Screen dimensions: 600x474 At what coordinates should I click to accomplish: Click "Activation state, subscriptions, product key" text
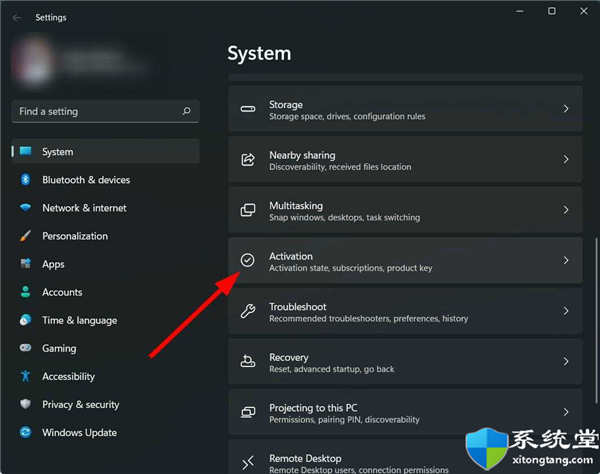351,268
